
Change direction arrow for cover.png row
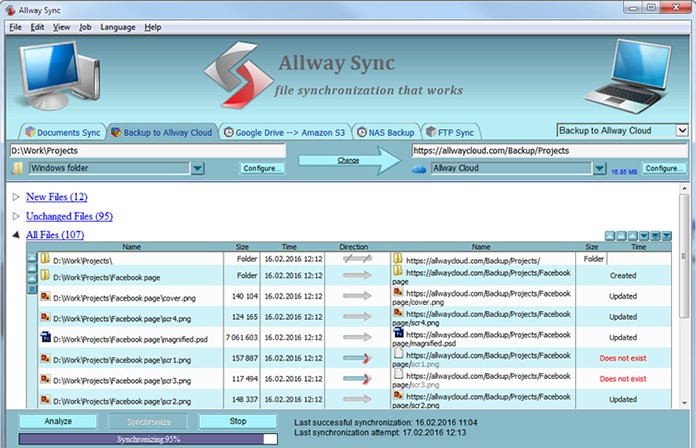pyautogui.click(x=357, y=296)
